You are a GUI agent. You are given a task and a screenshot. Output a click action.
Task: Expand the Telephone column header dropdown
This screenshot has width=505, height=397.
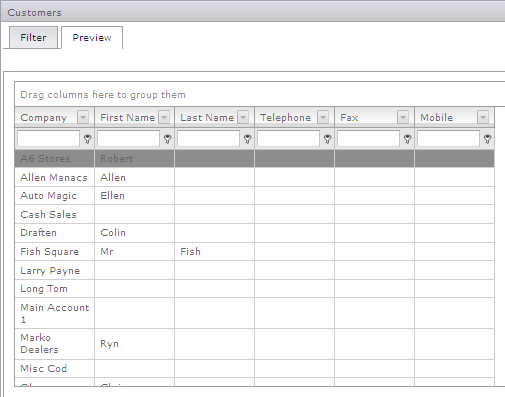point(323,117)
